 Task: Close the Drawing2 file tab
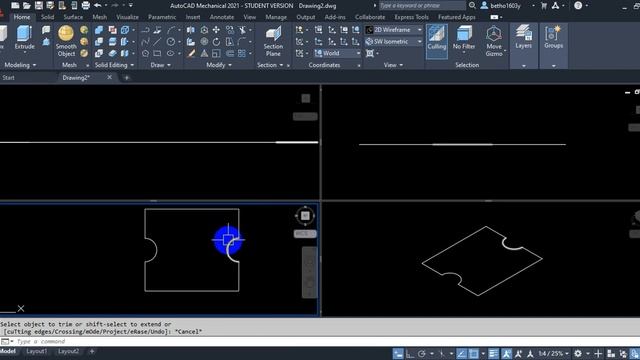point(109,77)
